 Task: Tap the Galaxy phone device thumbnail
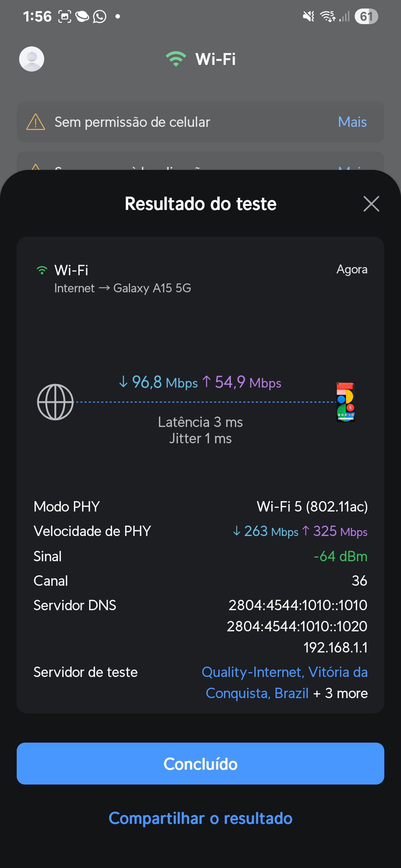tap(346, 402)
